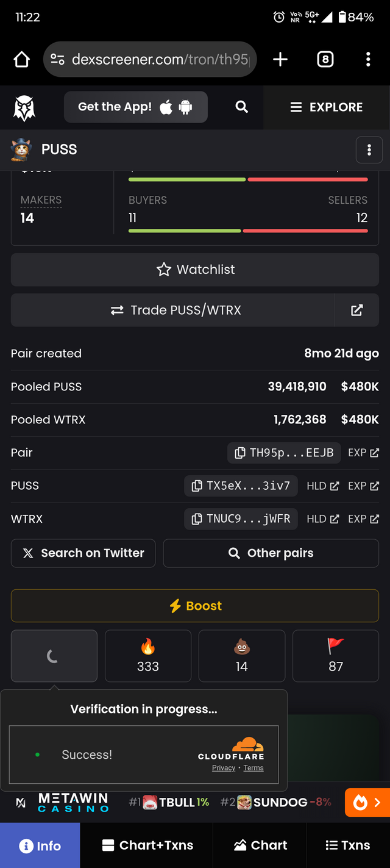Open HLD holders link for PUSS
The image size is (390, 868).
pos(323,486)
